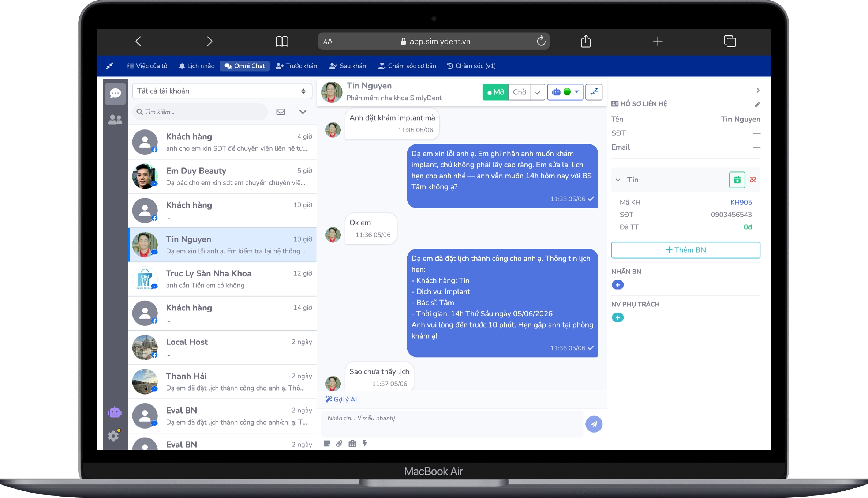Add a new browser tab
Viewport: 868px width, 498px height.
(658, 41)
